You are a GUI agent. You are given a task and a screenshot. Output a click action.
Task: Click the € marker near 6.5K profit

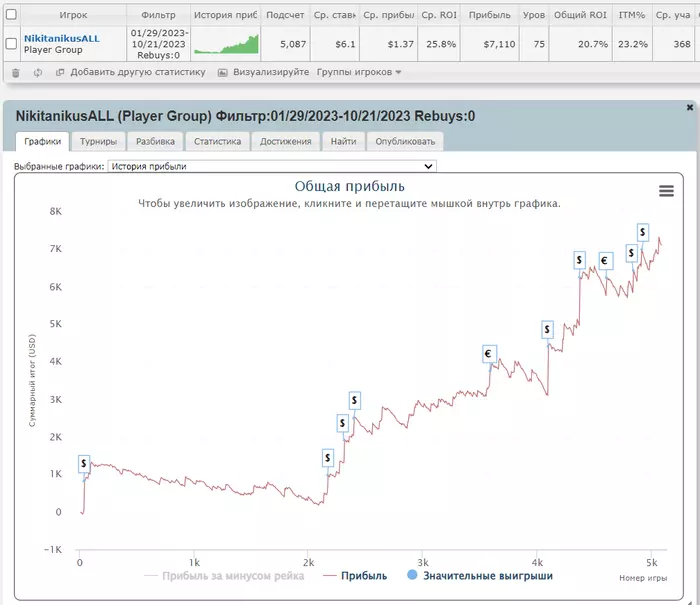[x=605, y=261]
